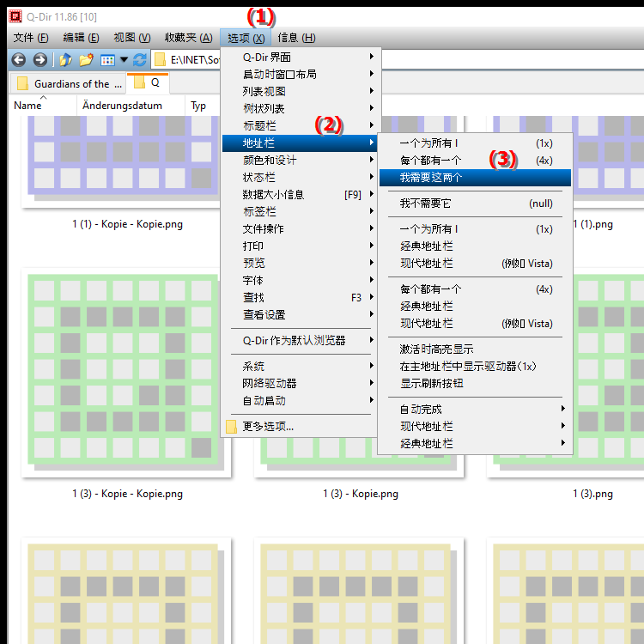
Task: Click the blue refresh arrows icon
Action: 140,60
